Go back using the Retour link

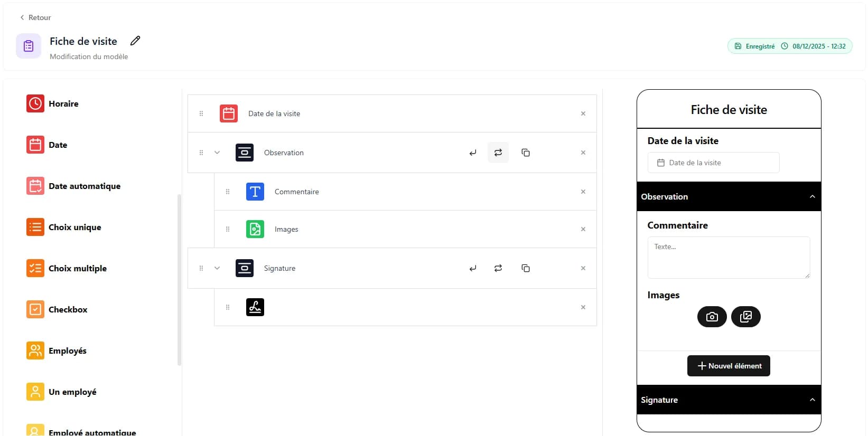tap(35, 17)
